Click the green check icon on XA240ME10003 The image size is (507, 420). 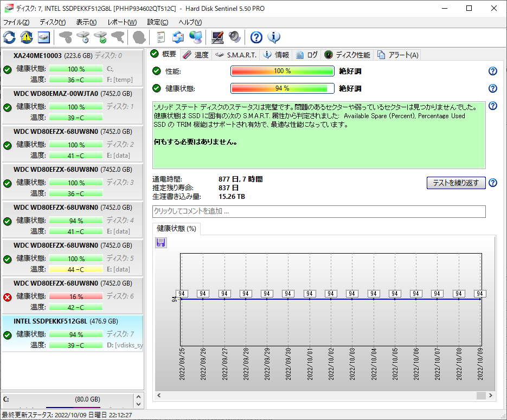pos(8,69)
